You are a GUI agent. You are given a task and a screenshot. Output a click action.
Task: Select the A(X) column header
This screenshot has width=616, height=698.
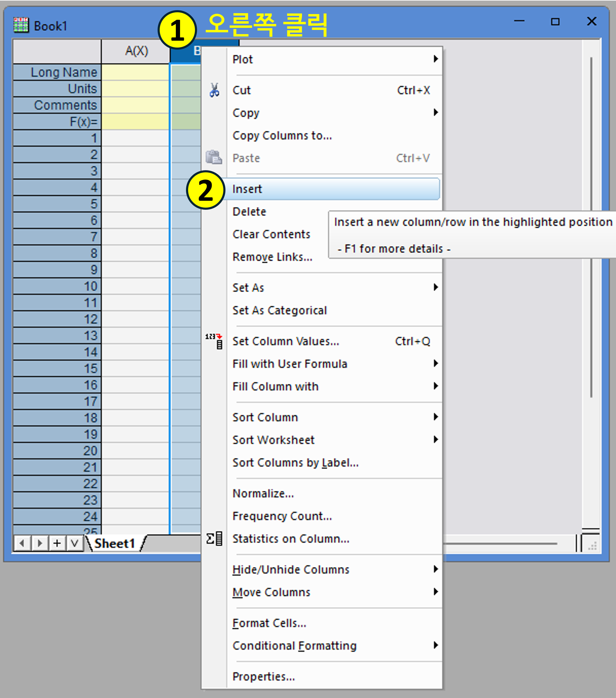click(136, 51)
